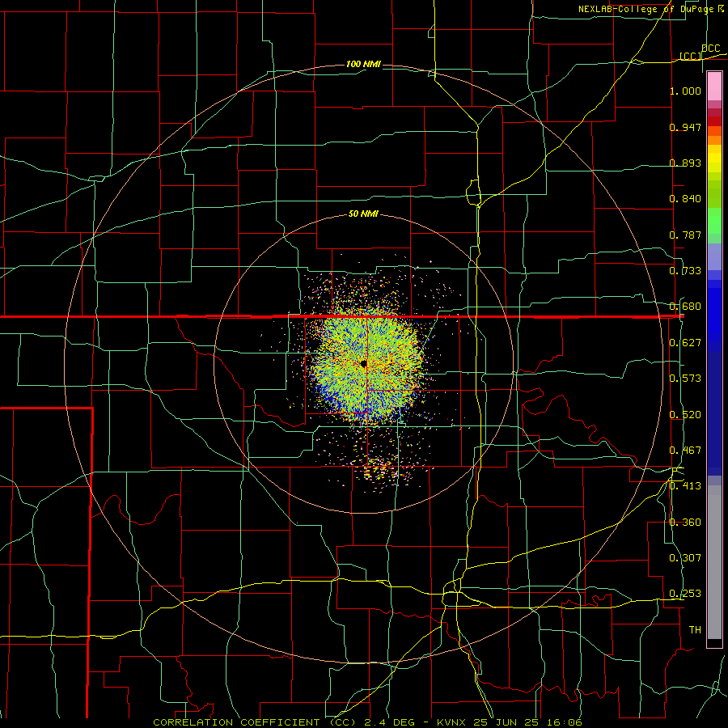Click the 1.000 value on the color scale
Image resolution: width=728 pixels, height=728 pixels.
[x=685, y=91]
